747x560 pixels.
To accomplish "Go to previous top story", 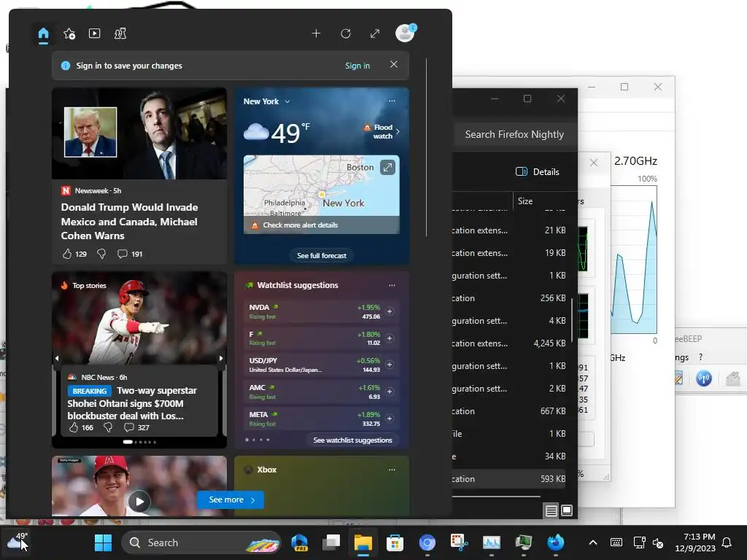I will pos(57,358).
